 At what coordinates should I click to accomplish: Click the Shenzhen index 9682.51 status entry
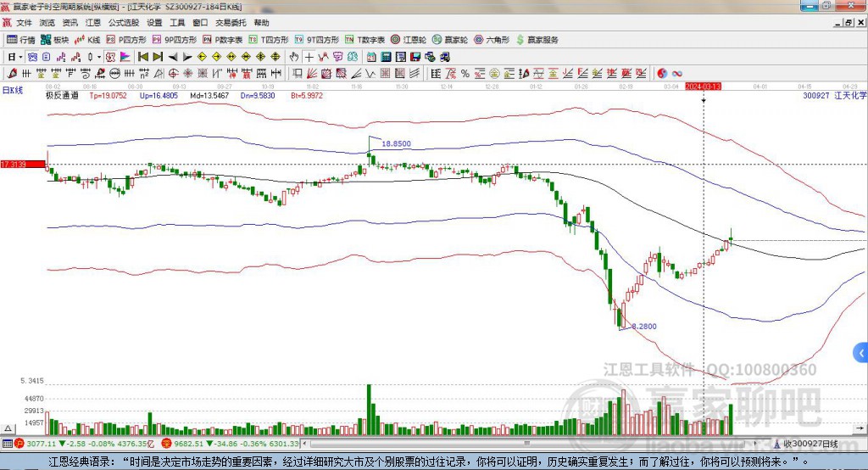click(x=231, y=444)
